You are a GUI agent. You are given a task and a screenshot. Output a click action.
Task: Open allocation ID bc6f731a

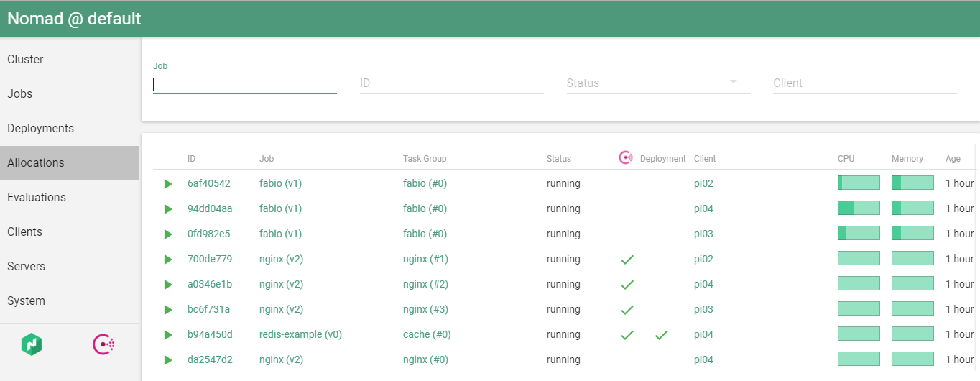pos(208,309)
